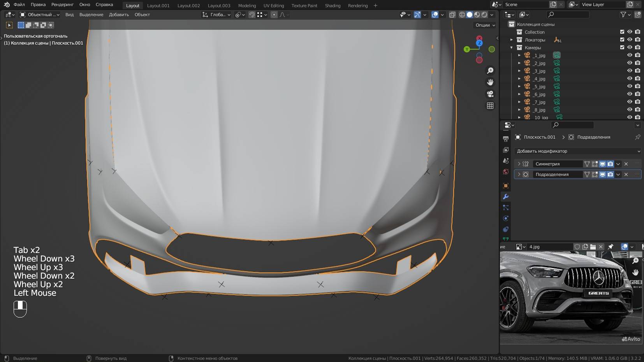Open image file folder icon in image editor

(593, 247)
